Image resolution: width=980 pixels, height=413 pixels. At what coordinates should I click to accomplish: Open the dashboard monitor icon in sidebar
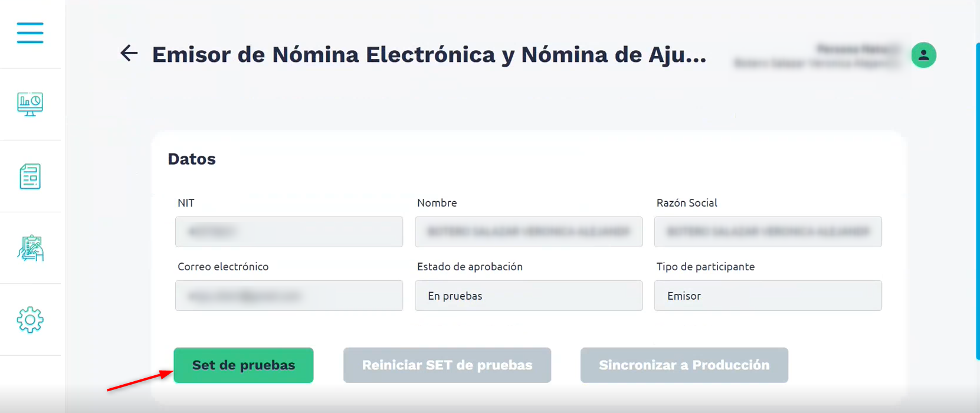30,104
